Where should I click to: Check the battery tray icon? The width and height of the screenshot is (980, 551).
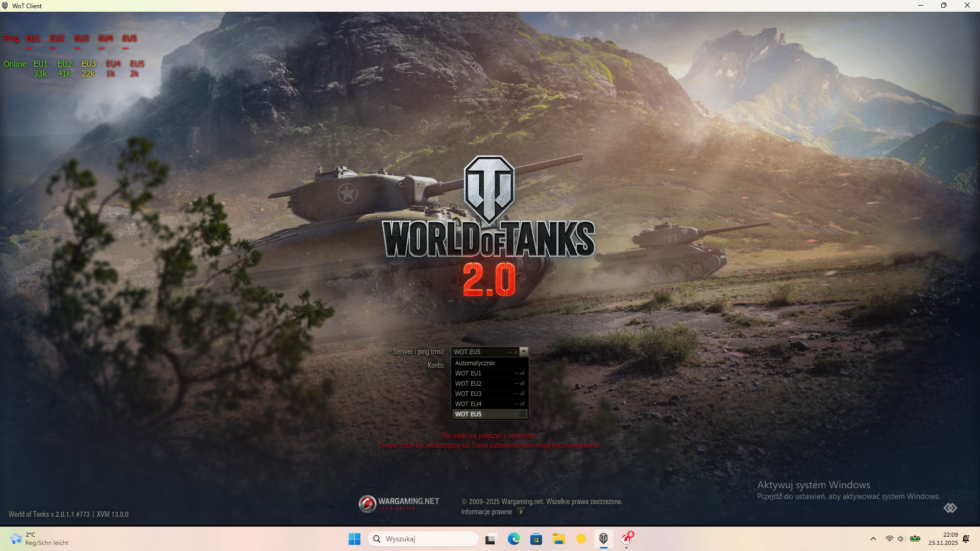[x=915, y=538]
